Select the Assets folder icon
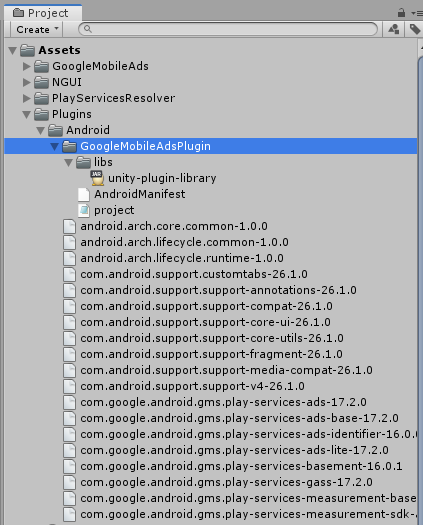Viewport: 423px width, 525px height. click(x=27, y=50)
